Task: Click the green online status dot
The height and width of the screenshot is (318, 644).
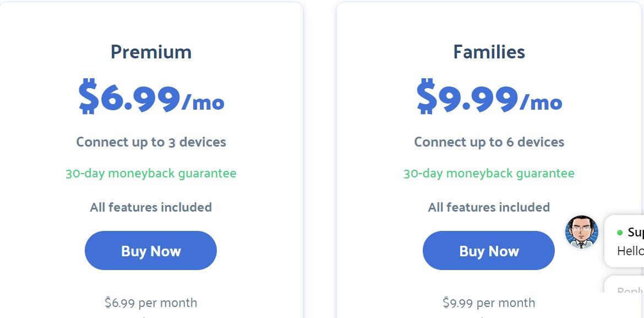Action: [620, 233]
